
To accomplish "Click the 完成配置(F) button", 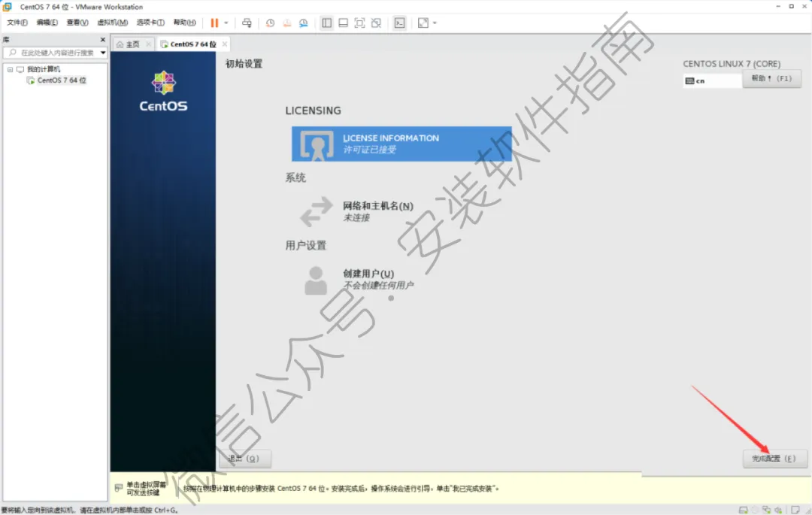I will 774,459.
